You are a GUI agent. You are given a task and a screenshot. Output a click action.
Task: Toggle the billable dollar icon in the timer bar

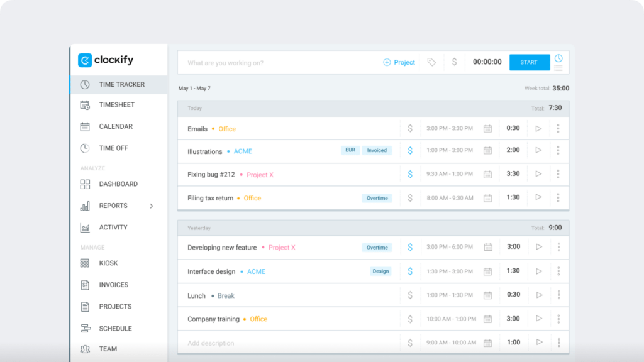(454, 62)
